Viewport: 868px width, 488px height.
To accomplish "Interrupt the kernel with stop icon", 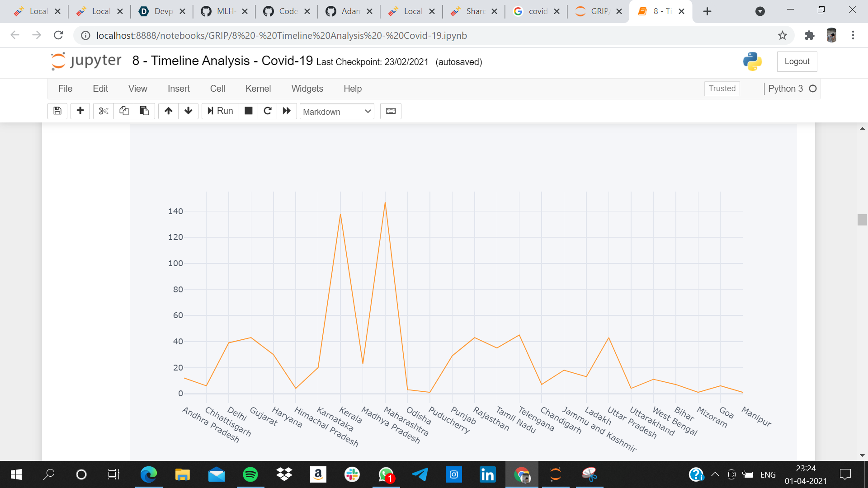I will (x=248, y=111).
